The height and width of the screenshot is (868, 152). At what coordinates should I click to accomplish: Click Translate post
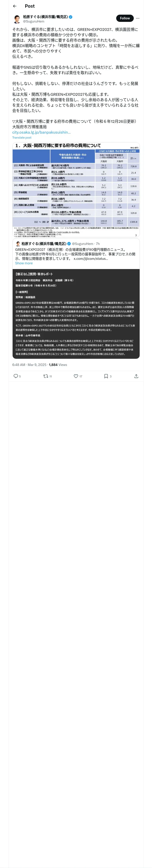(x=22, y=137)
